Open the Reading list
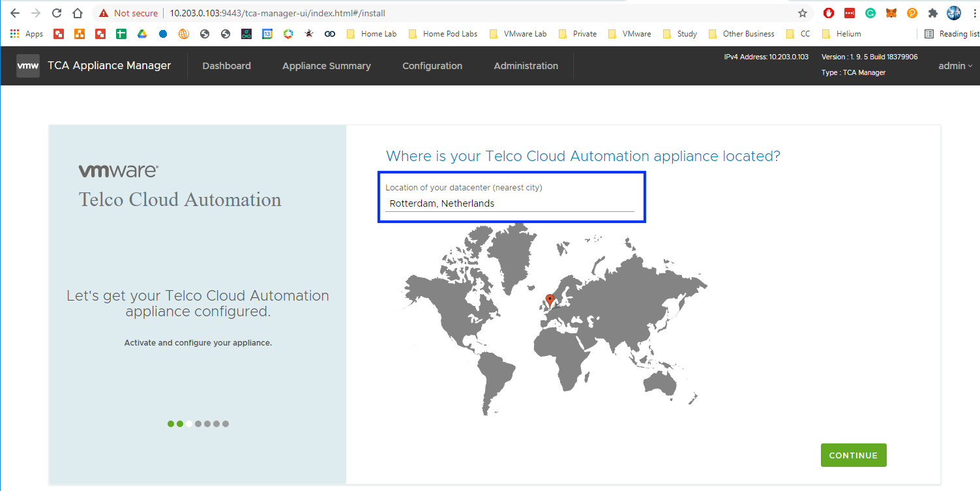The height and width of the screenshot is (491, 980). (951, 34)
